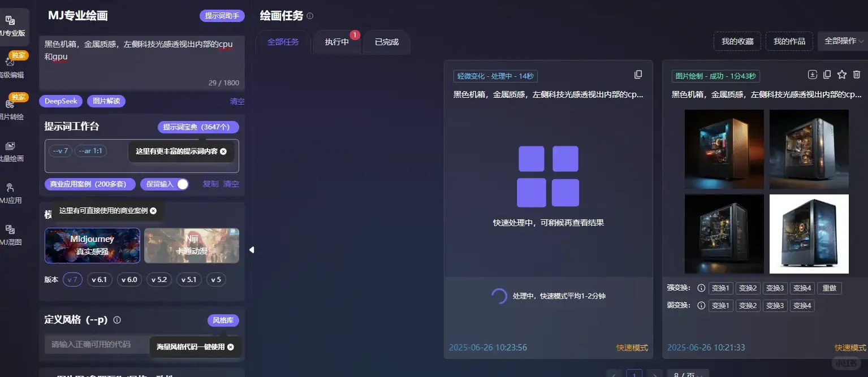Viewport: 868px width, 377px height.
Task: Open the 提示词宝典 button
Action: click(x=198, y=127)
